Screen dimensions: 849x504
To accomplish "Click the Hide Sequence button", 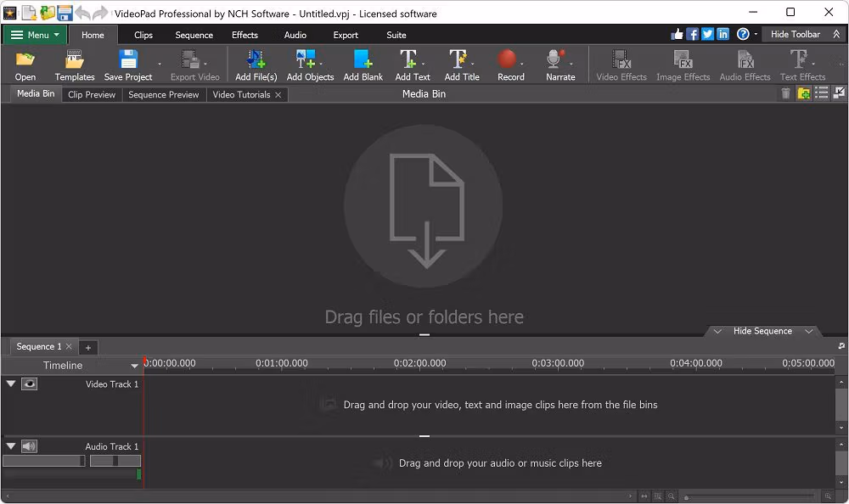I will click(x=762, y=331).
